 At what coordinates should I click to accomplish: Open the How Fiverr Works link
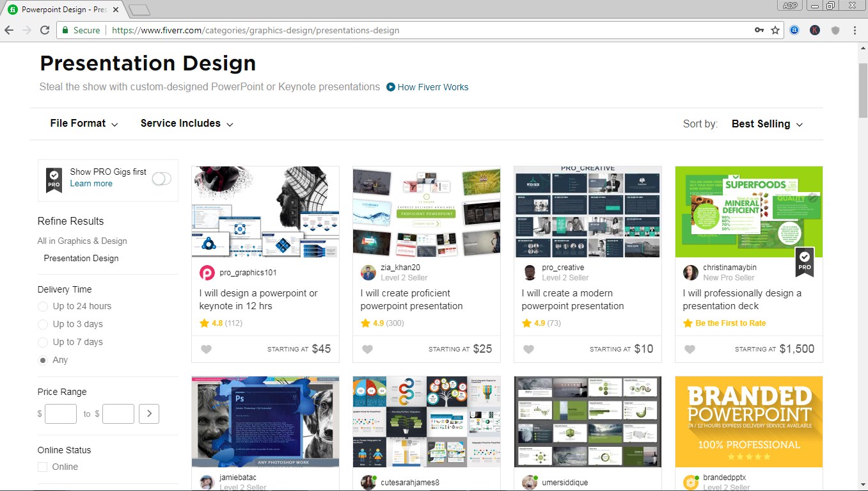pos(433,87)
